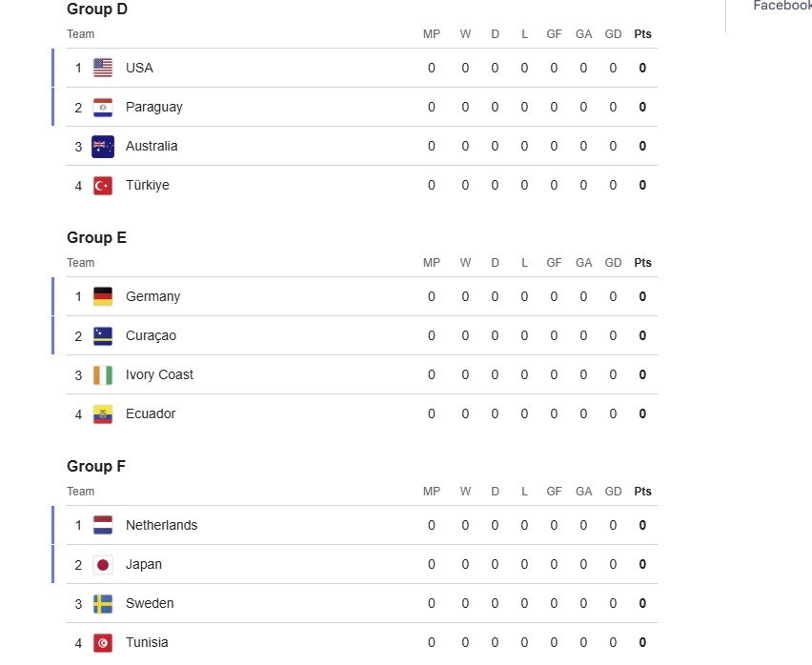
Task: Click the Australia flag icon
Action: click(x=103, y=146)
